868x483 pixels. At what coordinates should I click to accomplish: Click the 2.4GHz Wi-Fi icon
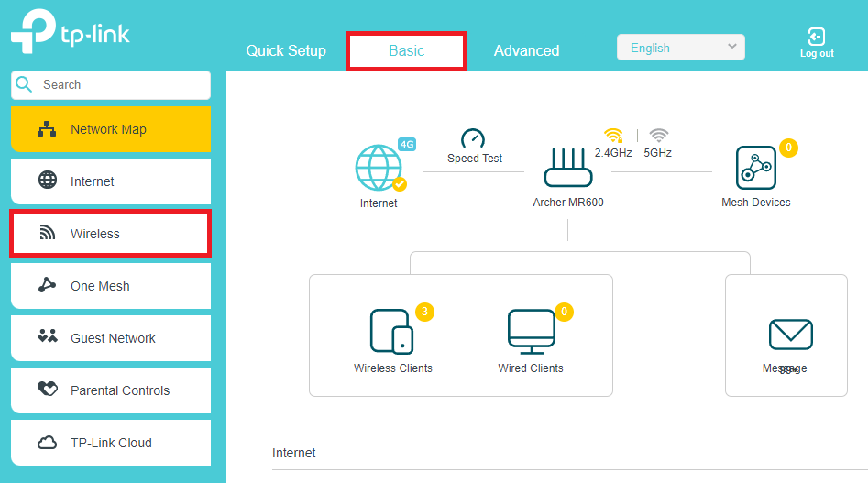coord(613,135)
